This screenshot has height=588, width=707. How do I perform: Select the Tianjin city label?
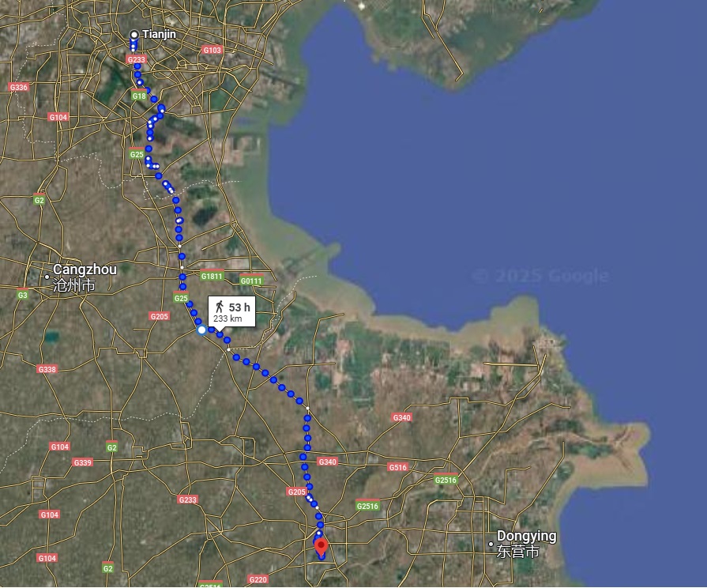click(159, 34)
